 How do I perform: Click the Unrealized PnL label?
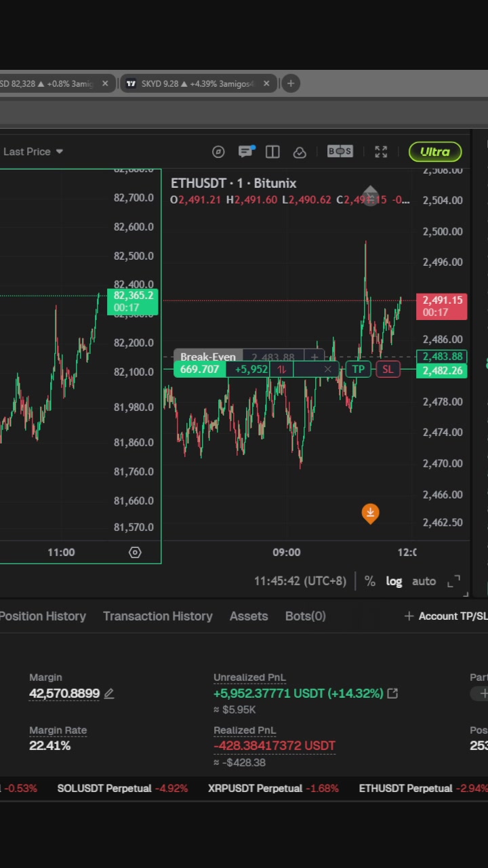[249, 677]
